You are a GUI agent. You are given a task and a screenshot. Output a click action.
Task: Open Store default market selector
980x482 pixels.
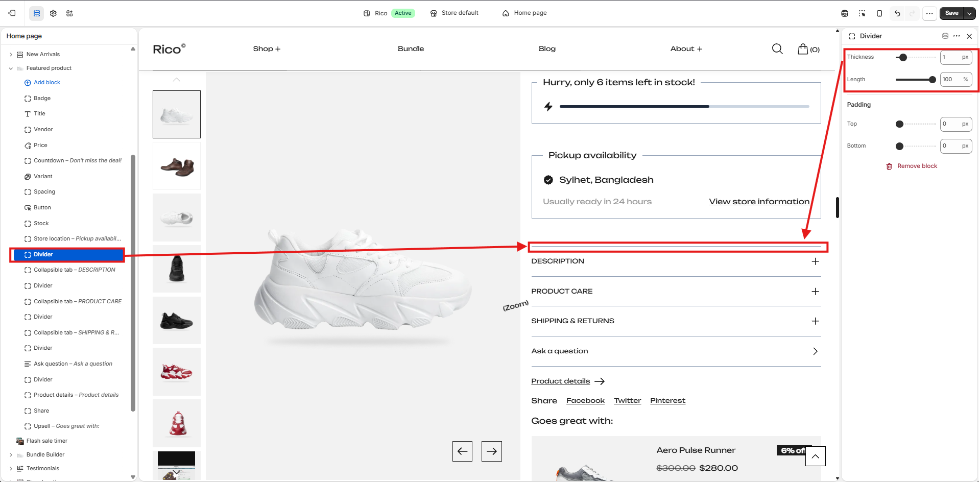(x=455, y=13)
